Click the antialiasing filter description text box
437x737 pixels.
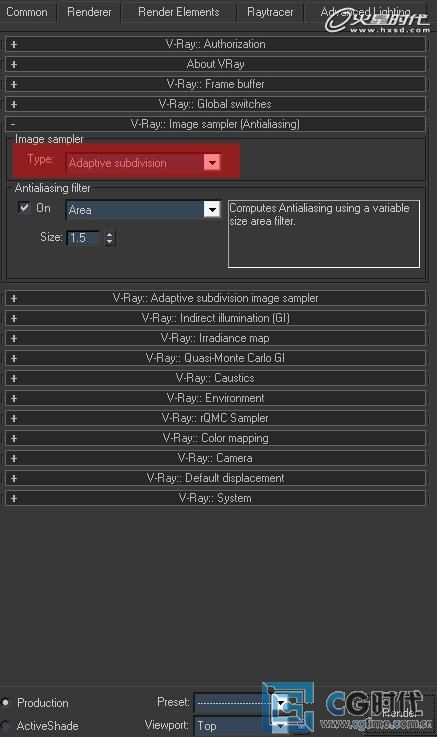point(324,234)
